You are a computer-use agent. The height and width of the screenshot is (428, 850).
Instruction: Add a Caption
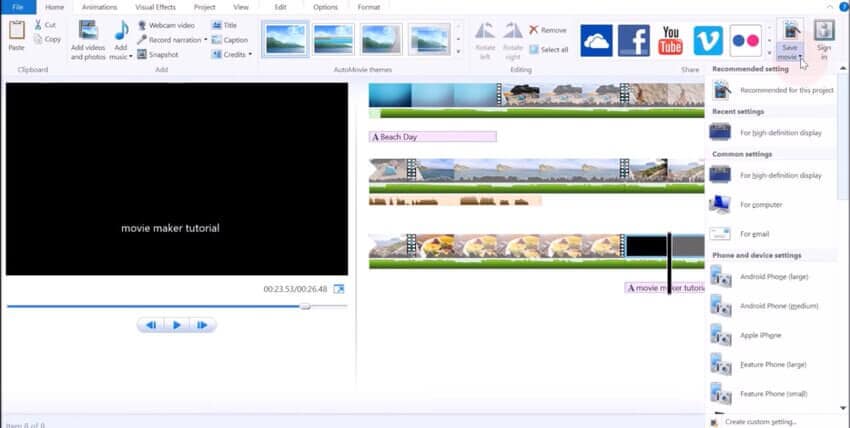click(230, 40)
